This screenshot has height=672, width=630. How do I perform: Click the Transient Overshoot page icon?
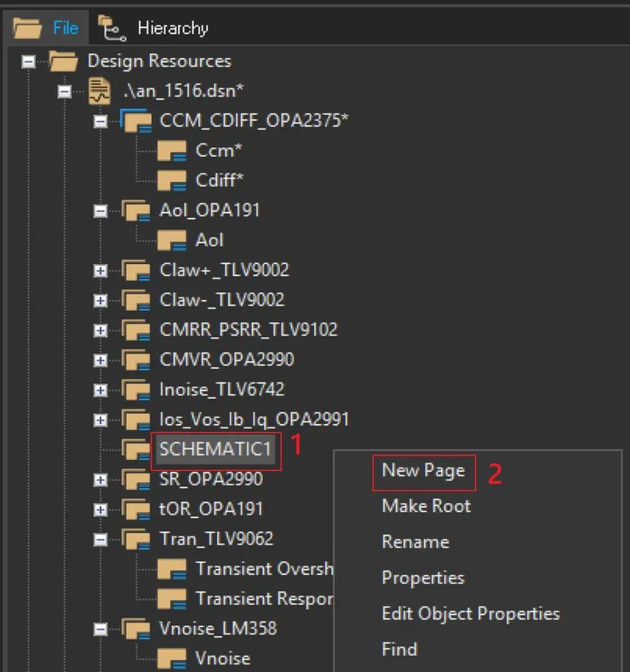click(x=172, y=569)
